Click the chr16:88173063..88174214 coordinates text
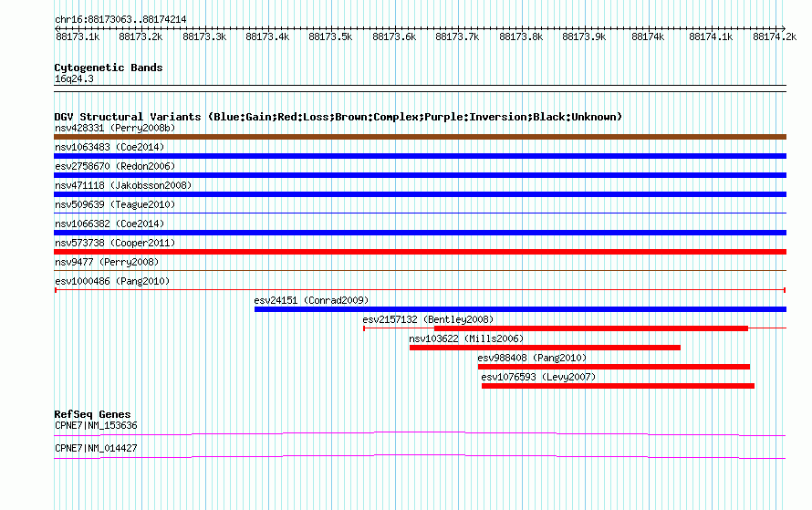Image resolution: width=812 pixels, height=510 pixels. coord(120,20)
